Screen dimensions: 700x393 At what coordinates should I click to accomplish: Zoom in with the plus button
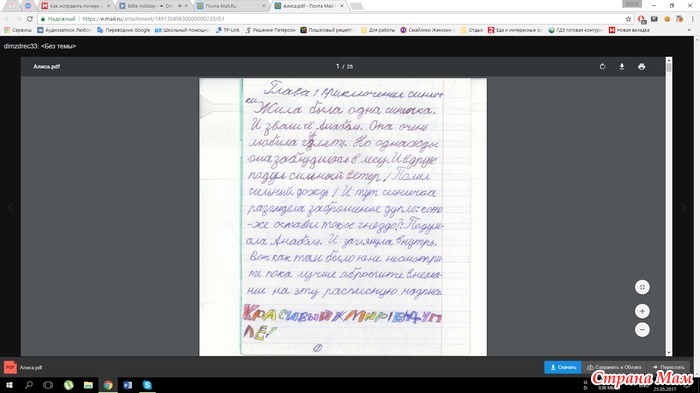(642, 311)
